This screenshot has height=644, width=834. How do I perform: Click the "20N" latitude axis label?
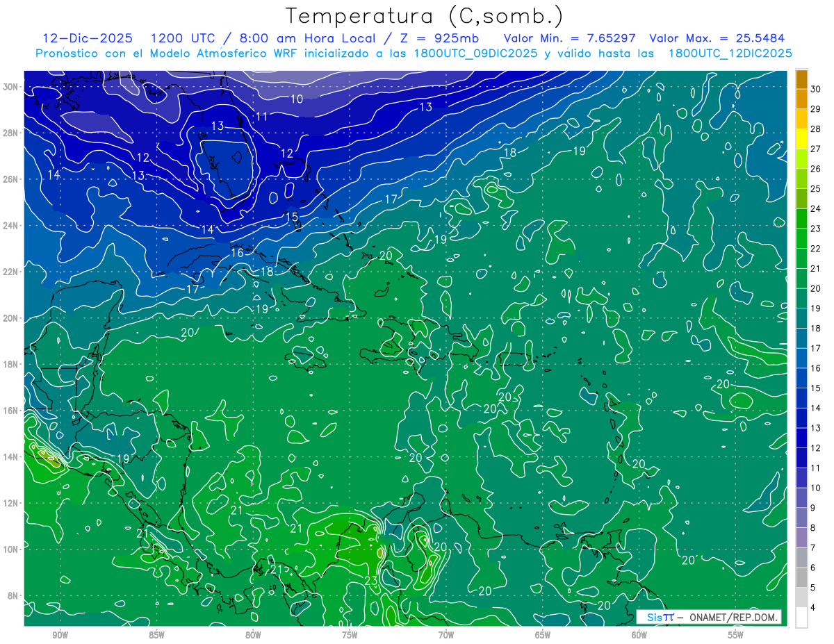[12, 318]
